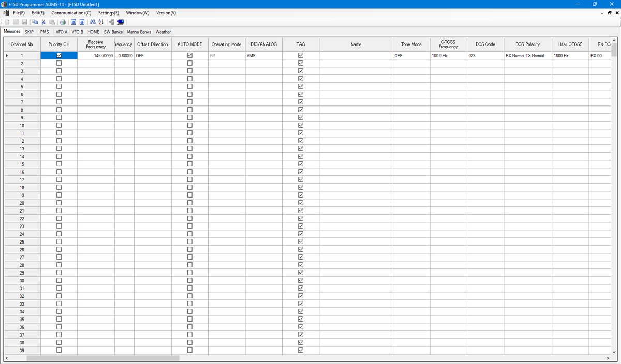The image size is (621, 364).
Task: Open the Communications(C) menu
Action: [x=71, y=13]
